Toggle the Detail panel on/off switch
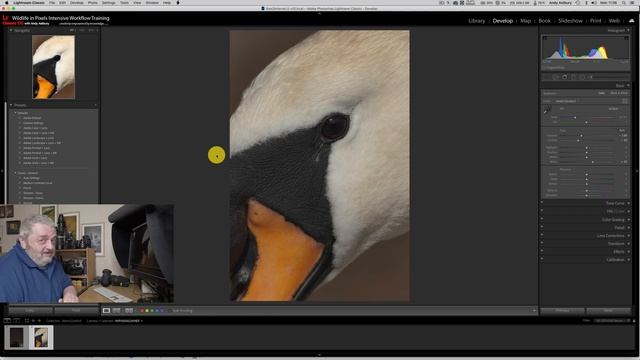The image size is (640, 360). click(x=542, y=227)
